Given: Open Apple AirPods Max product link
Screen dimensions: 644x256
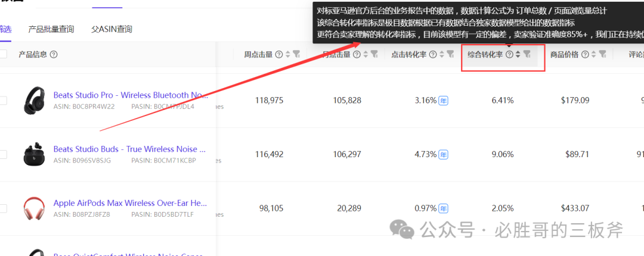Looking at the screenshot, I should [130, 203].
